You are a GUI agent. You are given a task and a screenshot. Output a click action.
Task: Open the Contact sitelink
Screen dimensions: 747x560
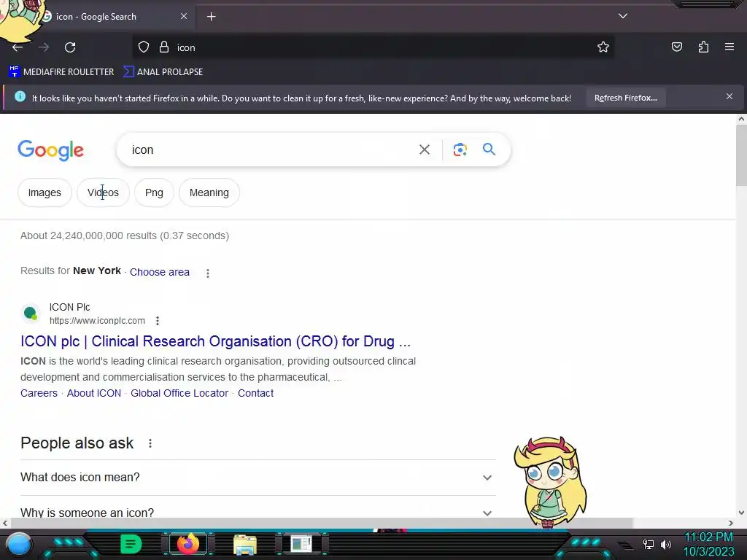tap(256, 393)
